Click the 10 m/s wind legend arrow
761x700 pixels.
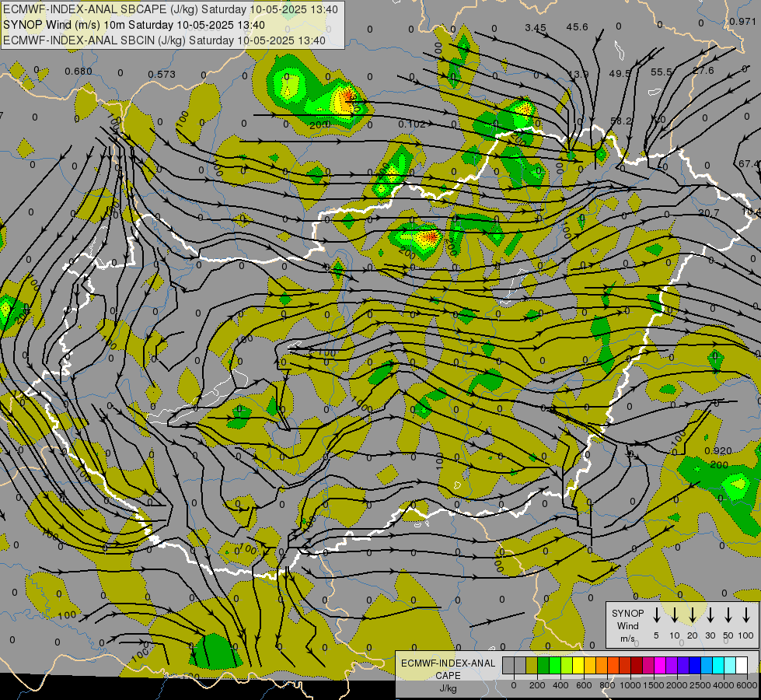pos(674,615)
